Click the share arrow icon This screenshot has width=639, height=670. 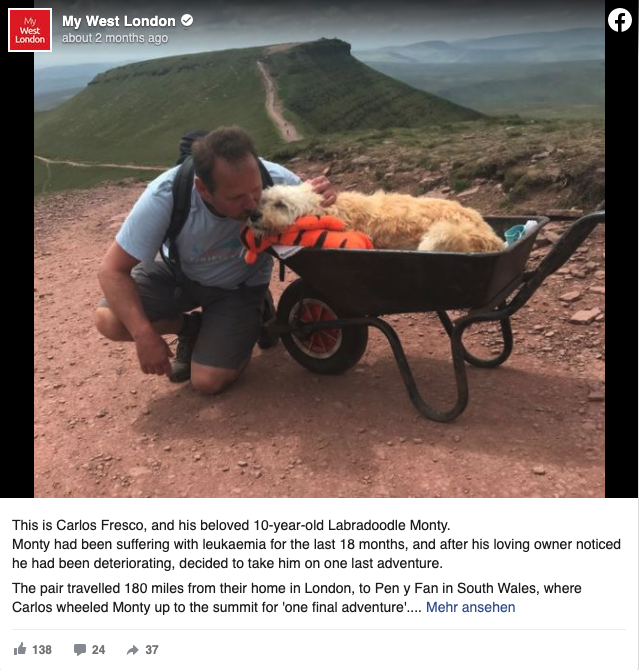coord(133,650)
